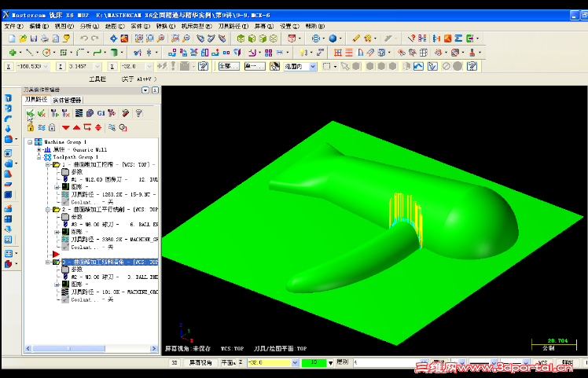Open Backplot selected operations wave icon
The height and width of the screenshot is (378, 588).
79,113
